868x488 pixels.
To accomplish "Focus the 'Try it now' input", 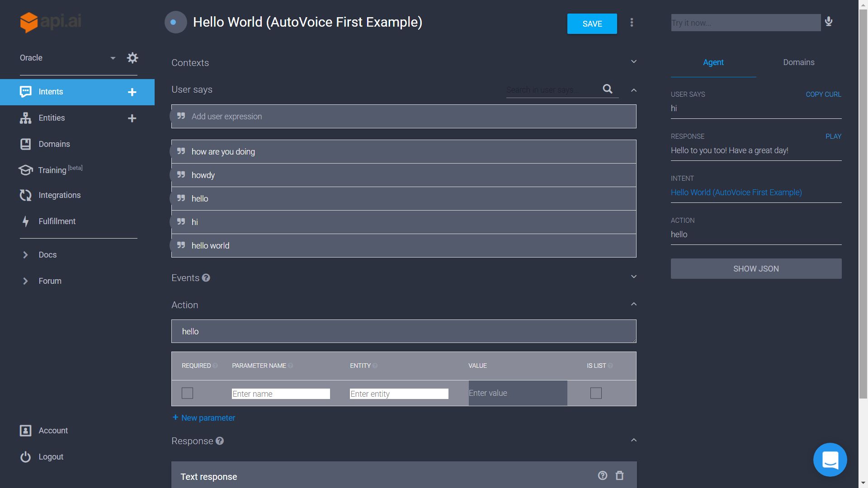I will point(746,23).
